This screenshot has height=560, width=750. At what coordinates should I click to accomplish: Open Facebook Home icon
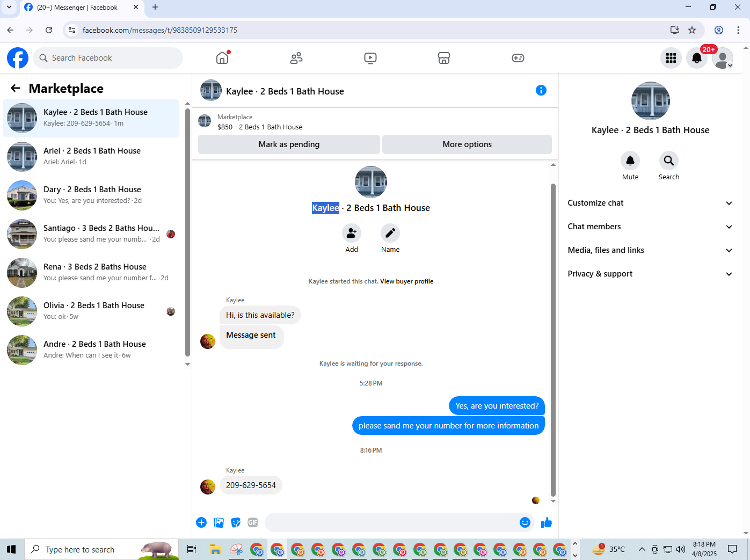tap(222, 58)
